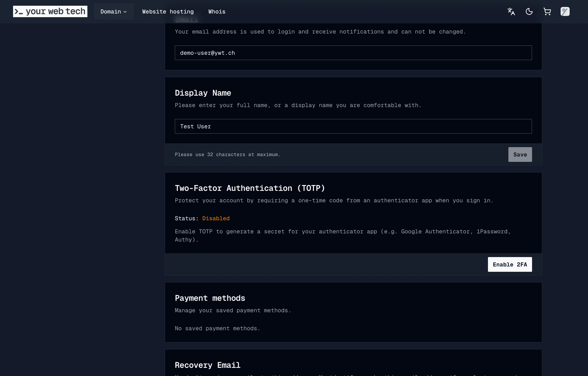Go to Website hosting page
Image resolution: width=588 pixels, height=376 pixels.
(x=168, y=11)
